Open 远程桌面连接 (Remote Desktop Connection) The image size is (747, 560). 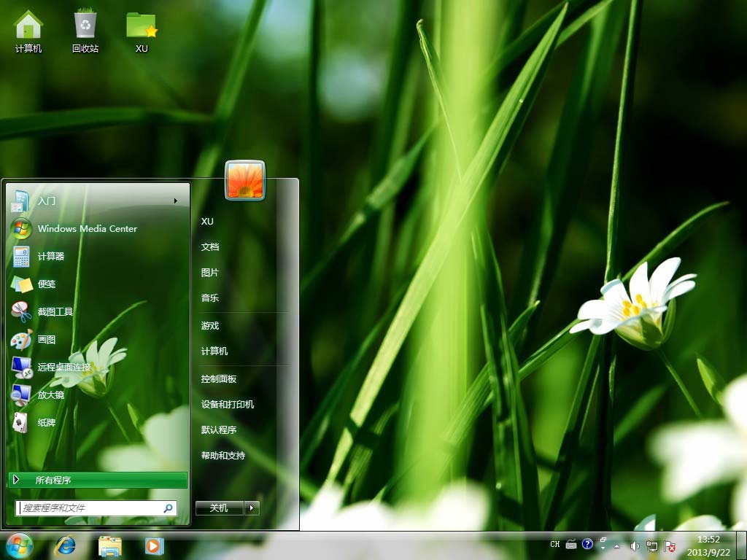[x=64, y=367]
